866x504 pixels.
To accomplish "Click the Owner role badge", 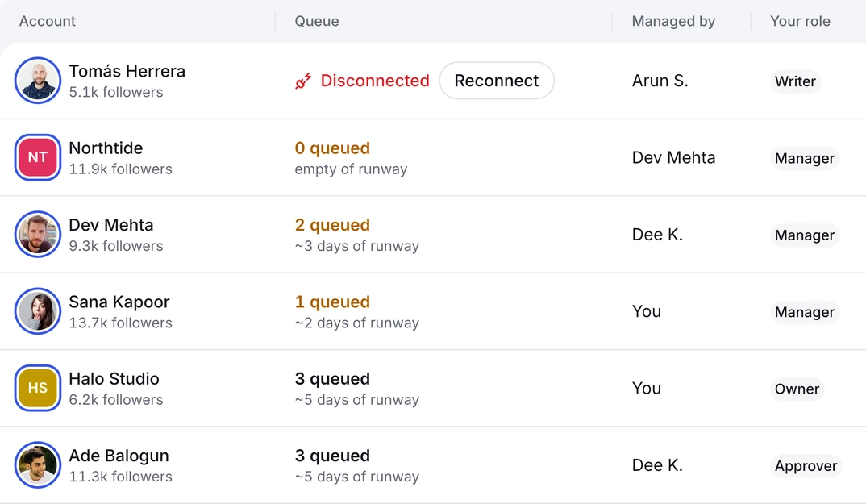I will coord(797,389).
